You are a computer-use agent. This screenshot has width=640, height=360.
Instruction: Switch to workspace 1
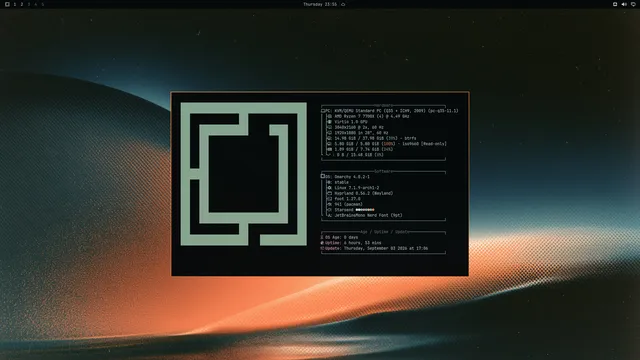15,4
